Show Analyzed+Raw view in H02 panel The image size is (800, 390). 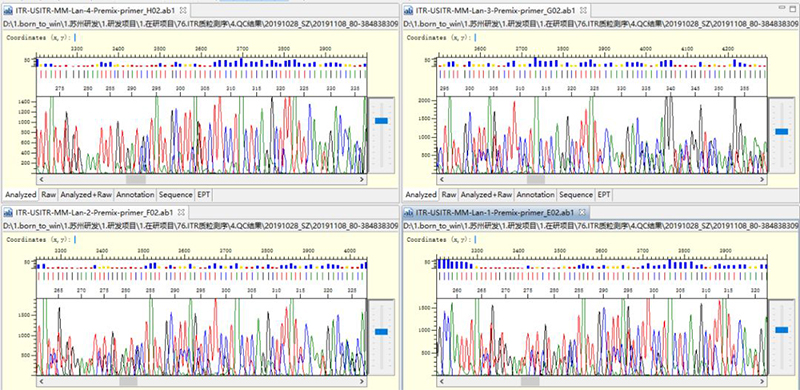86,194
